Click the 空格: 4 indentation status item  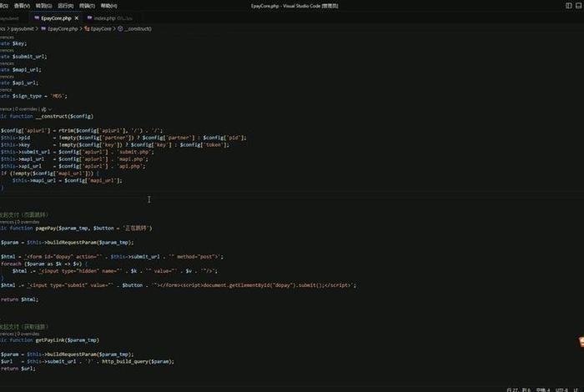click(x=542, y=389)
